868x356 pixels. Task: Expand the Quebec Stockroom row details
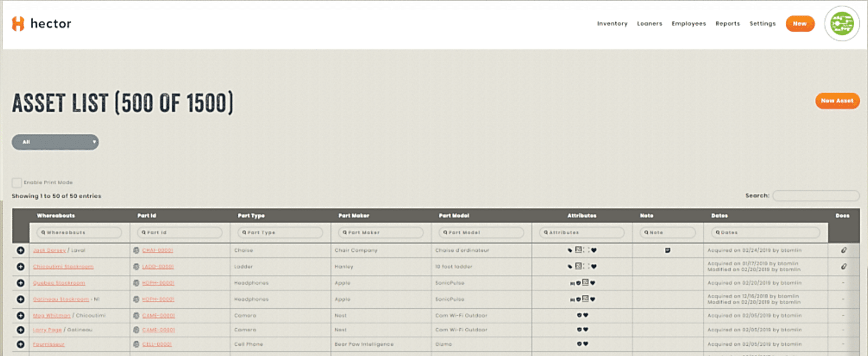20,283
